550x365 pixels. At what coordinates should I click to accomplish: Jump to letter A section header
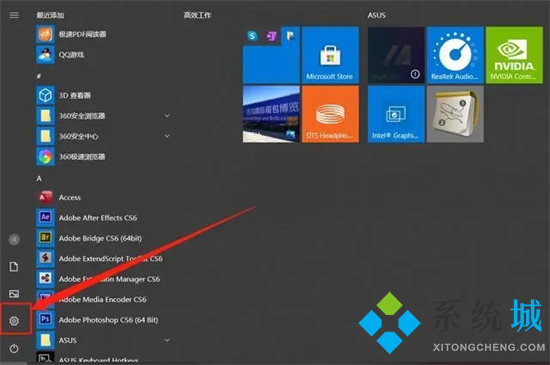click(39, 178)
